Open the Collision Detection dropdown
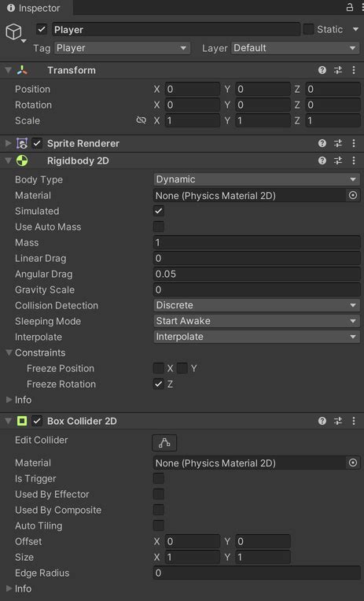 (256, 305)
